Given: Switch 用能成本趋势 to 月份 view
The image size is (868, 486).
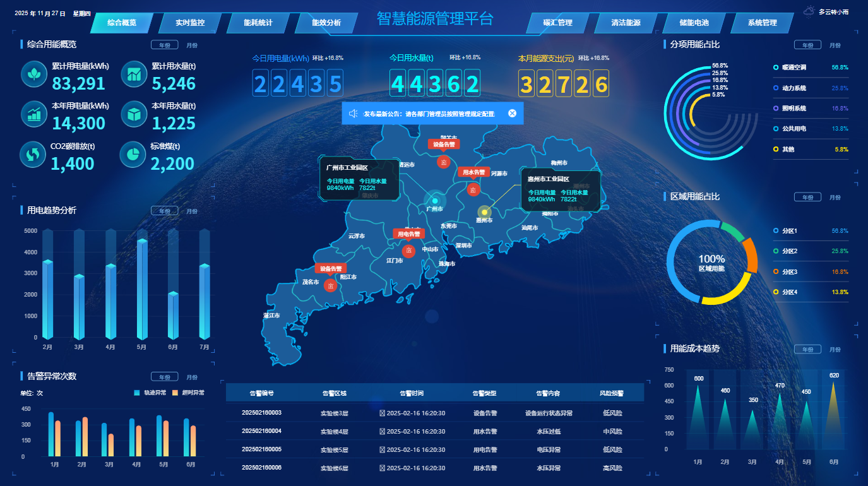Looking at the screenshot, I should pyautogui.click(x=835, y=350).
